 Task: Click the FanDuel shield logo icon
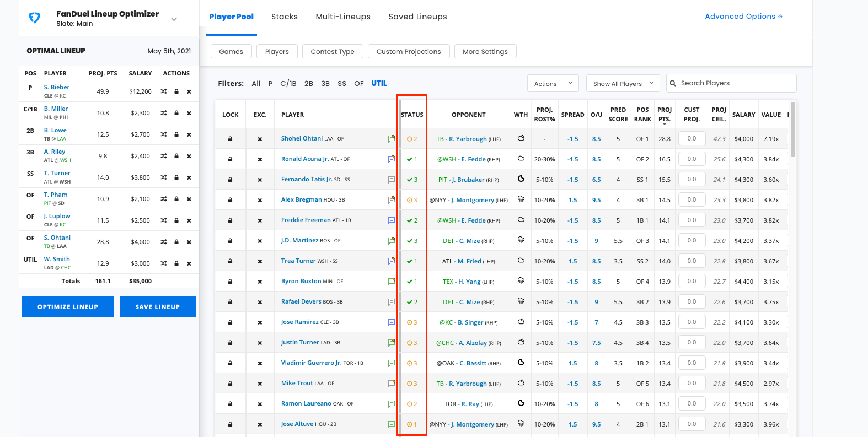coord(34,18)
